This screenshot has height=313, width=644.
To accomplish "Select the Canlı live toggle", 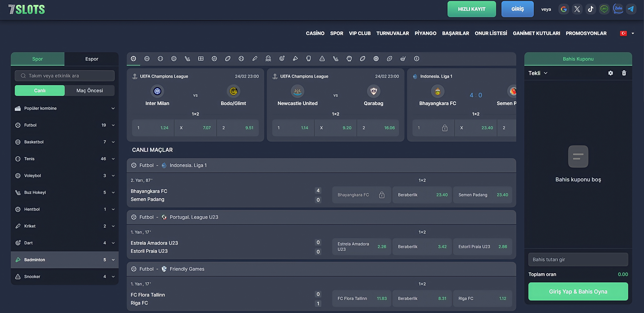I will click(x=40, y=91).
